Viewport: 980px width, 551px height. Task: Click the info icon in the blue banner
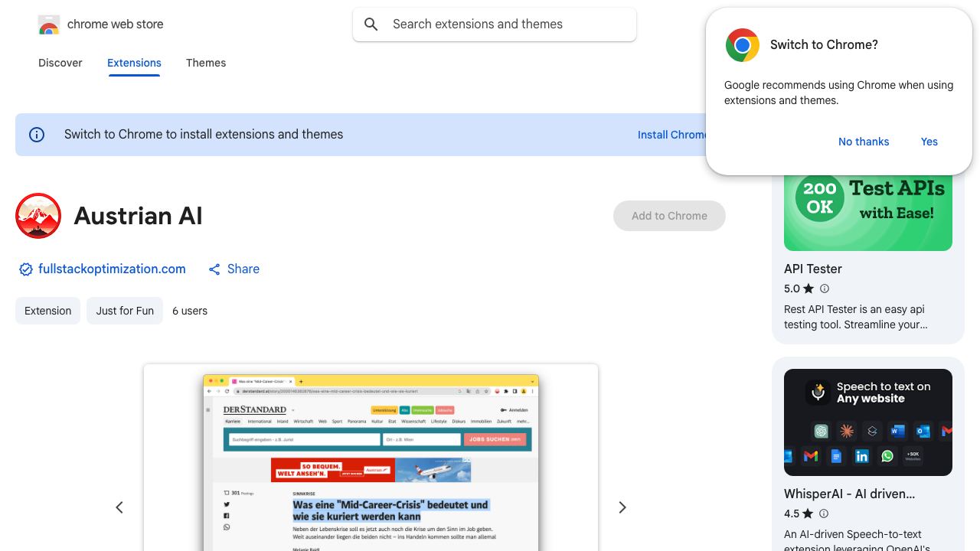tap(37, 135)
